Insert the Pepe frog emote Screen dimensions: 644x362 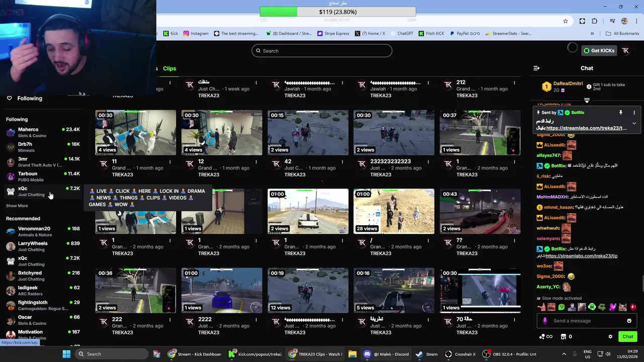tap(602, 307)
